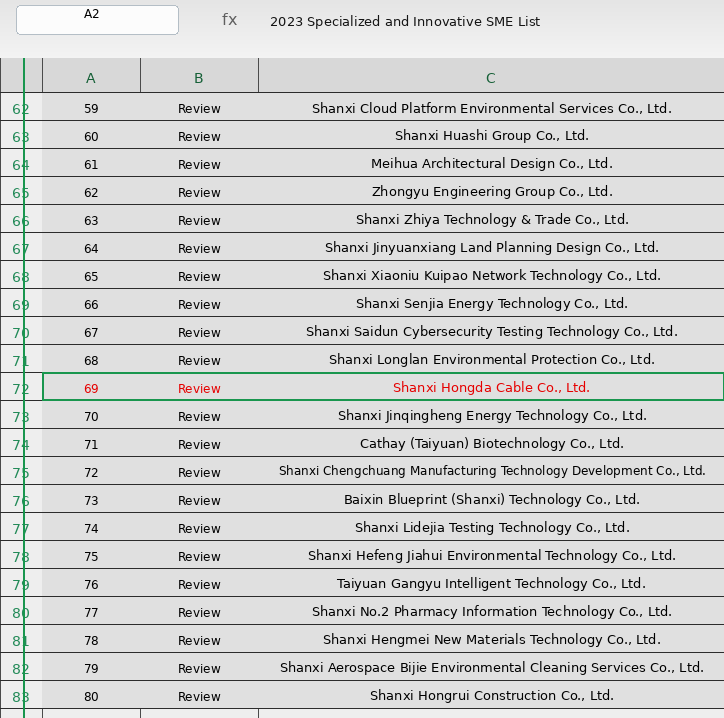Click cell 'Shanxi Cloud Platform Environmental Services Co., Ltd.'
Viewport: 724px width, 718px height.
point(491,108)
